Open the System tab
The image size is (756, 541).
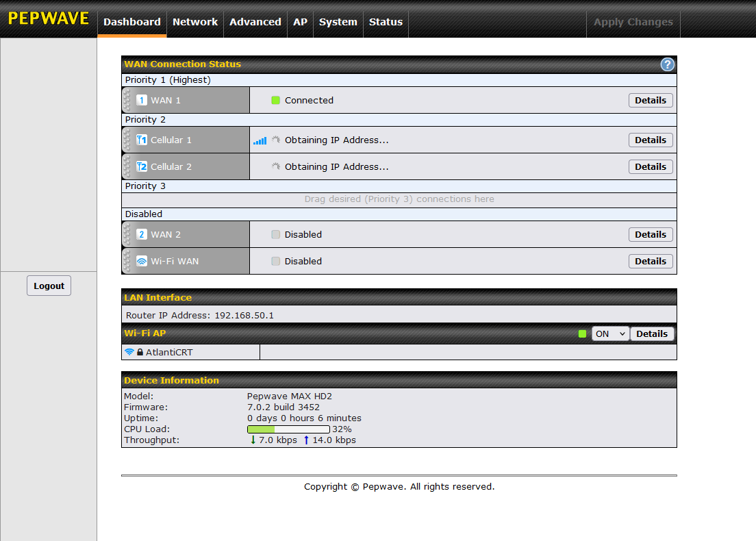coord(338,22)
